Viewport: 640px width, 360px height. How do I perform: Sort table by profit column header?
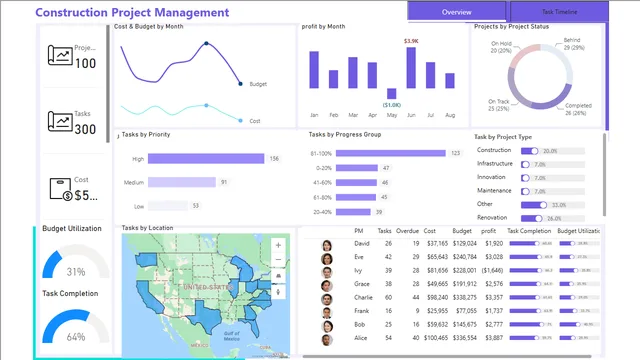[x=488, y=231]
